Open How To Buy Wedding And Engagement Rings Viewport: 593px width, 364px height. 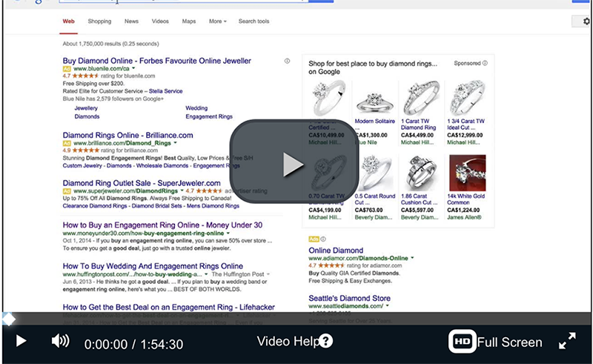153,266
